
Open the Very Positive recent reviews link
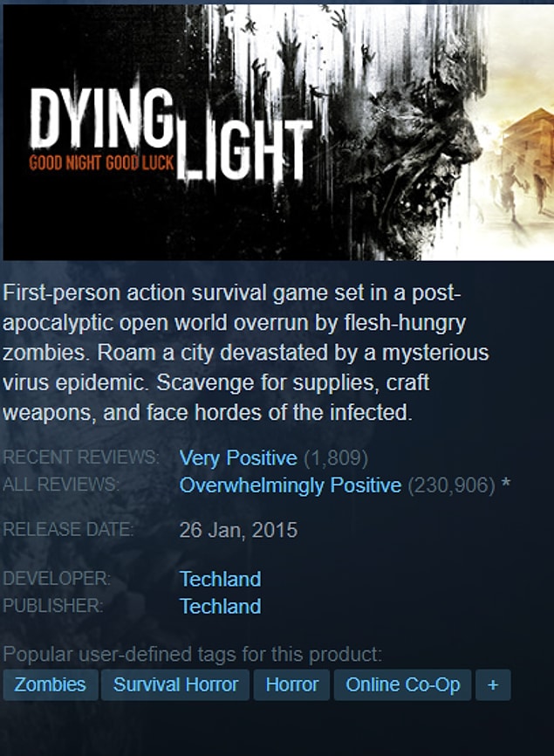tap(238, 458)
